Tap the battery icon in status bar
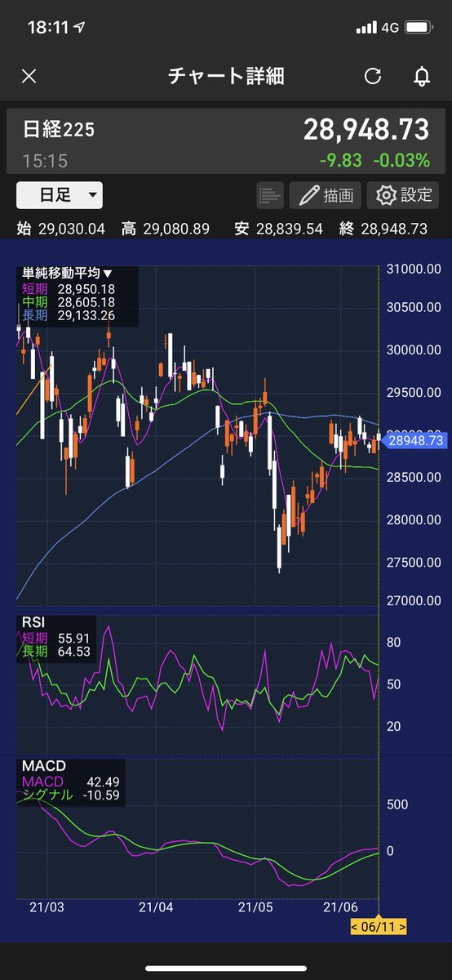 (x=419, y=27)
